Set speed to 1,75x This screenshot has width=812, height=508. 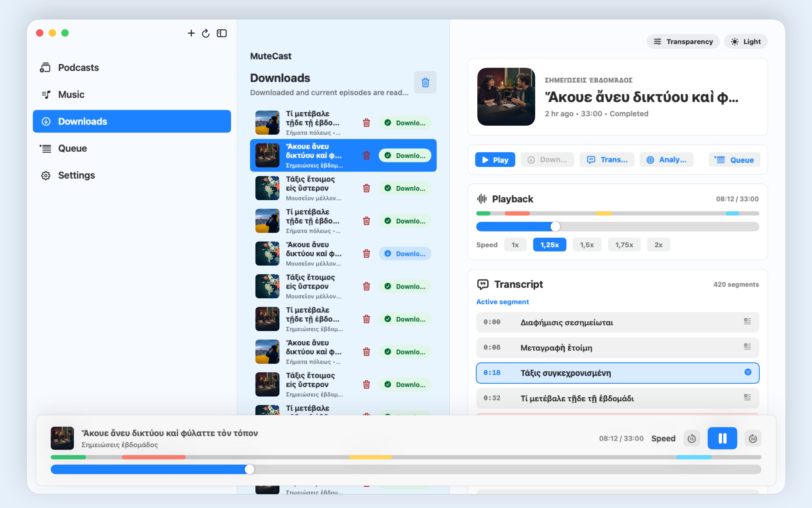tap(624, 245)
